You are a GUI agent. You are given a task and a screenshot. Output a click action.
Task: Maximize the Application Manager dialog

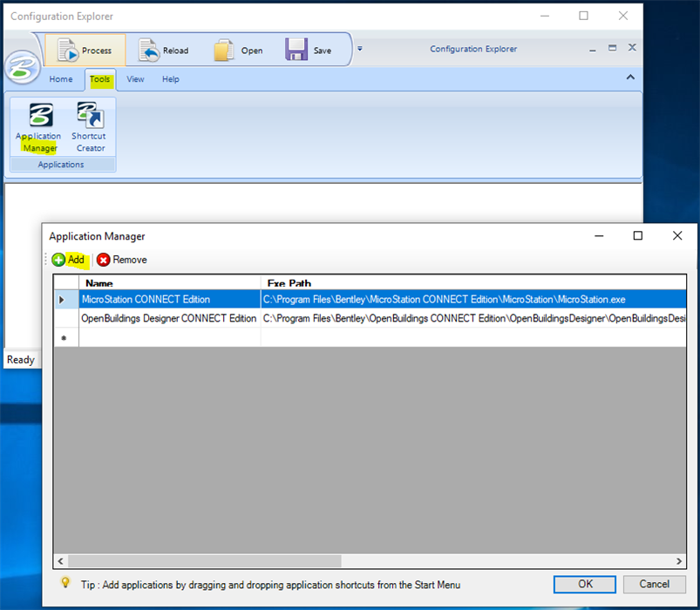point(638,235)
